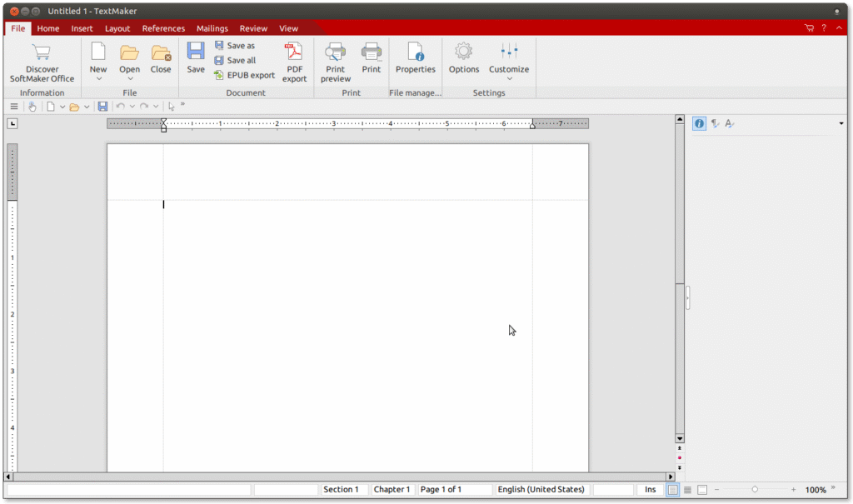This screenshot has height=504, width=853.
Task: Open the sidebar panel dropdown arrow
Action: point(841,124)
